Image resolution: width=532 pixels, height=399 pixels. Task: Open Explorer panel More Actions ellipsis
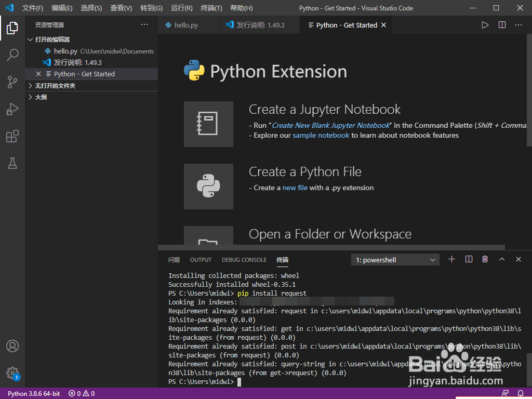click(144, 24)
